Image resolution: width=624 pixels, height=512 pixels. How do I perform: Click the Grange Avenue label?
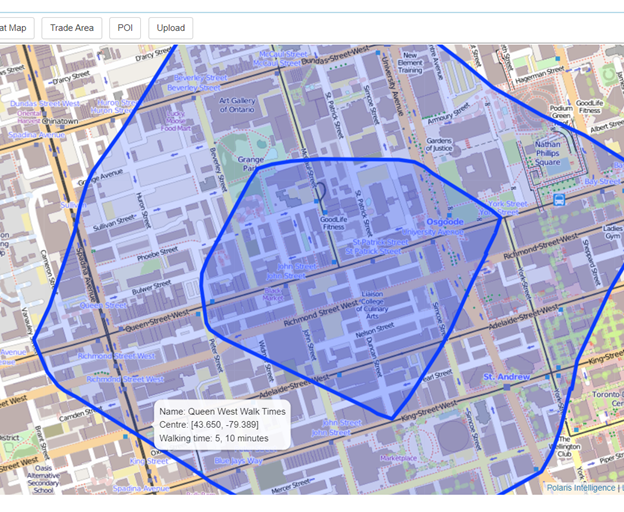click(x=100, y=177)
